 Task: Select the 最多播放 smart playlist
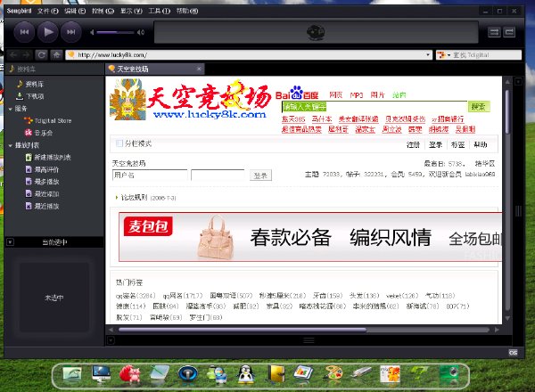tap(46, 182)
